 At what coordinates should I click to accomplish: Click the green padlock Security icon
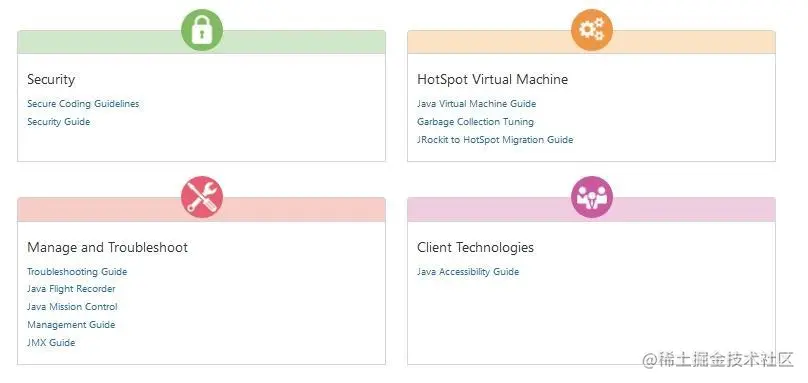point(202,30)
